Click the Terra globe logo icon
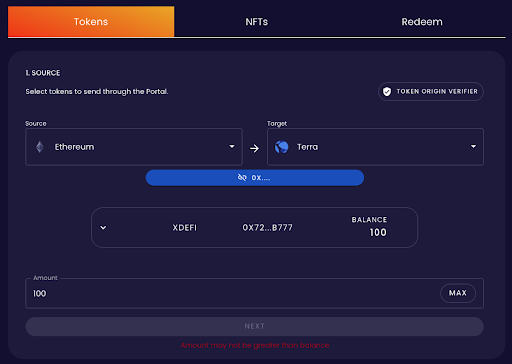 pos(282,147)
